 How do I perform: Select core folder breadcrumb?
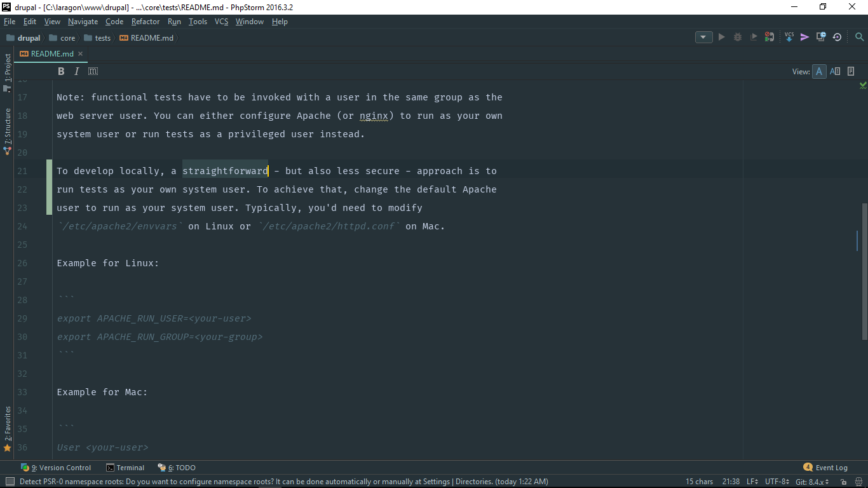[62, 38]
